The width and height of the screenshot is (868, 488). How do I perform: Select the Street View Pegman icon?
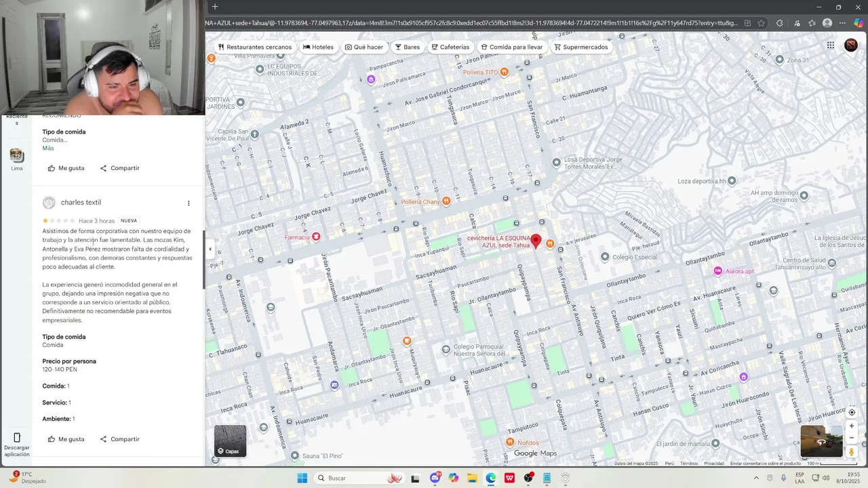(x=852, y=452)
